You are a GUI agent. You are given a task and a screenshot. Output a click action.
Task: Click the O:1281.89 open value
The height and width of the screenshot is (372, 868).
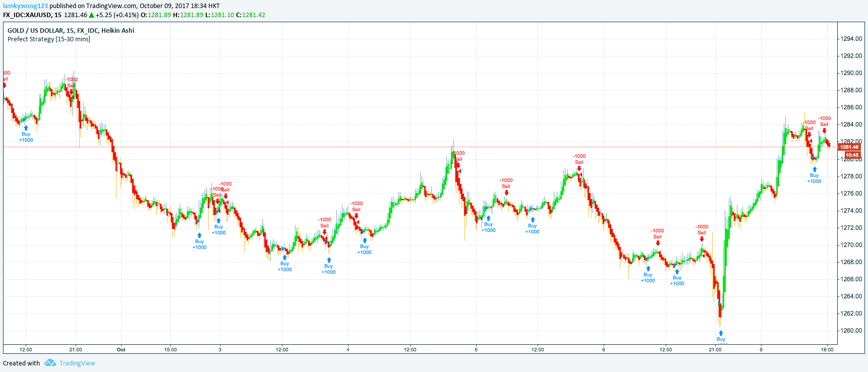156,15
